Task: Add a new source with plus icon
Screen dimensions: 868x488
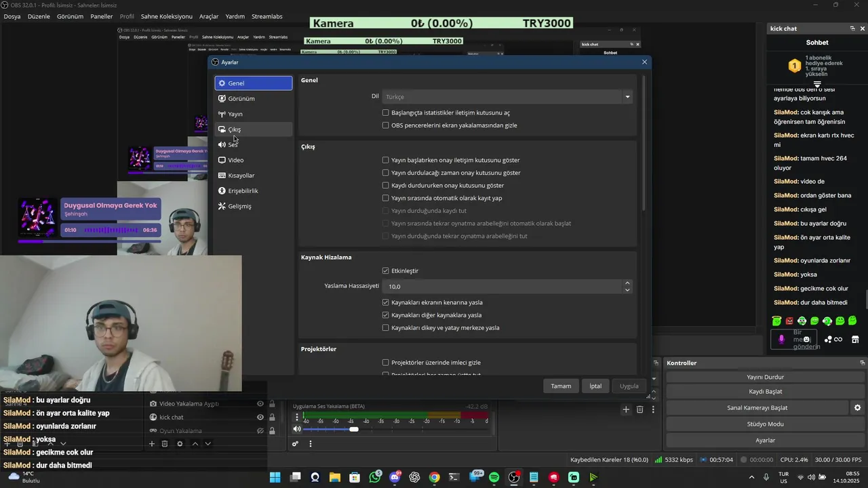Action: (x=152, y=444)
